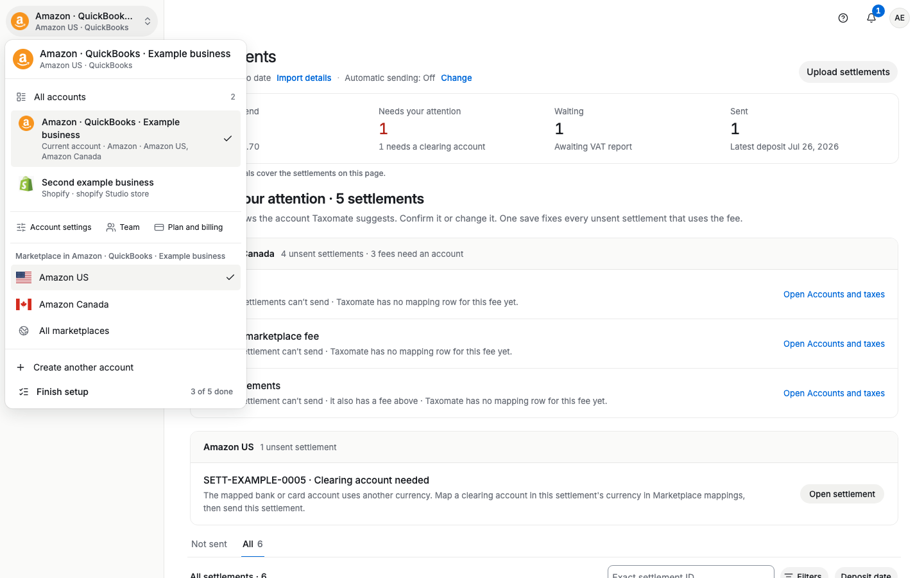Open the help question-mark icon
The image size is (924, 578).
click(x=843, y=18)
